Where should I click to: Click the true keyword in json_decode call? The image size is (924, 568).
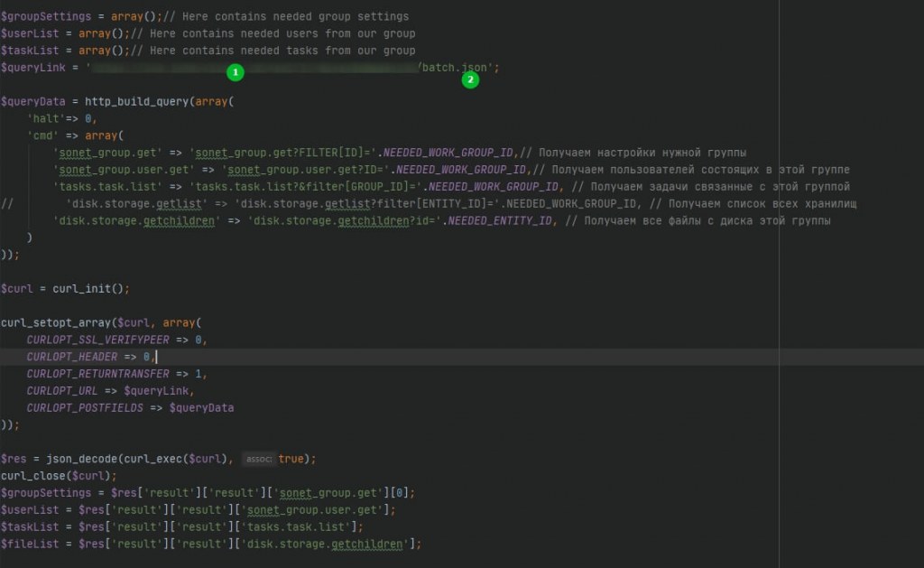click(x=291, y=459)
